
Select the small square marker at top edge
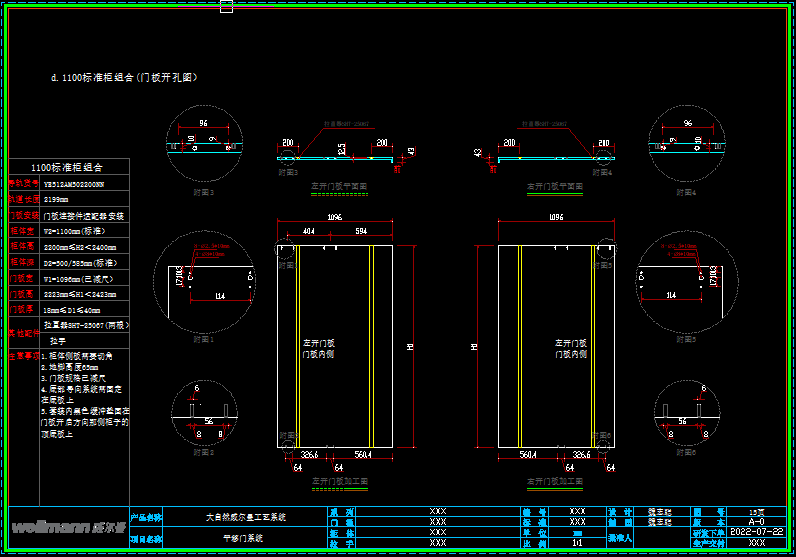tap(226, 7)
